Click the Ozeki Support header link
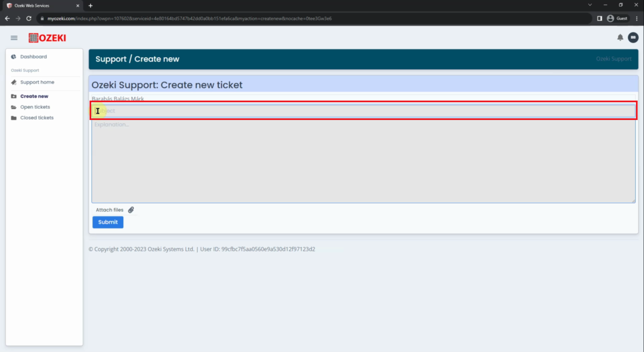This screenshot has width=644, height=352. (x=613, y=59)
